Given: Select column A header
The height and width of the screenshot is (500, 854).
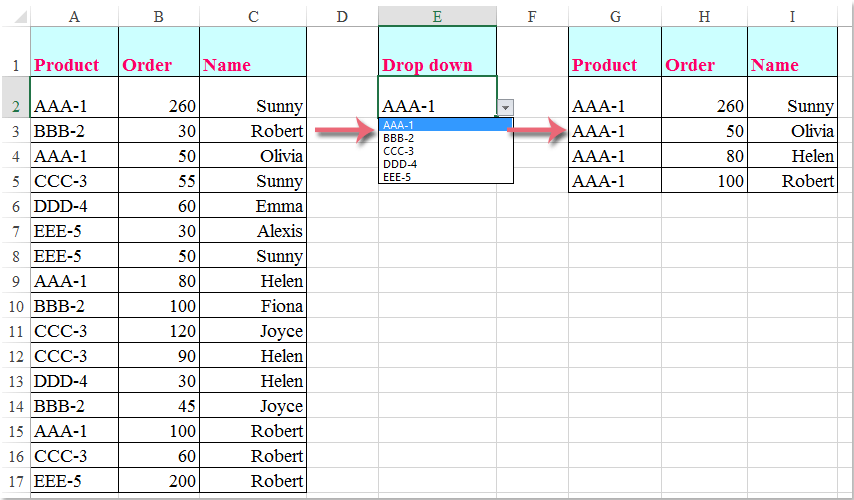Looking at the screenshot, I should 75,17.
